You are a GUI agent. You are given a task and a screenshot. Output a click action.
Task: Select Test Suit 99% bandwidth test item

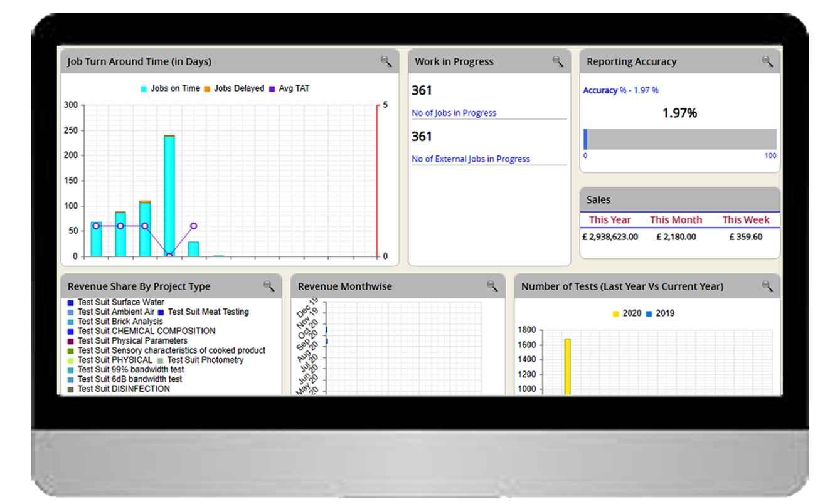tap(126, 370)
